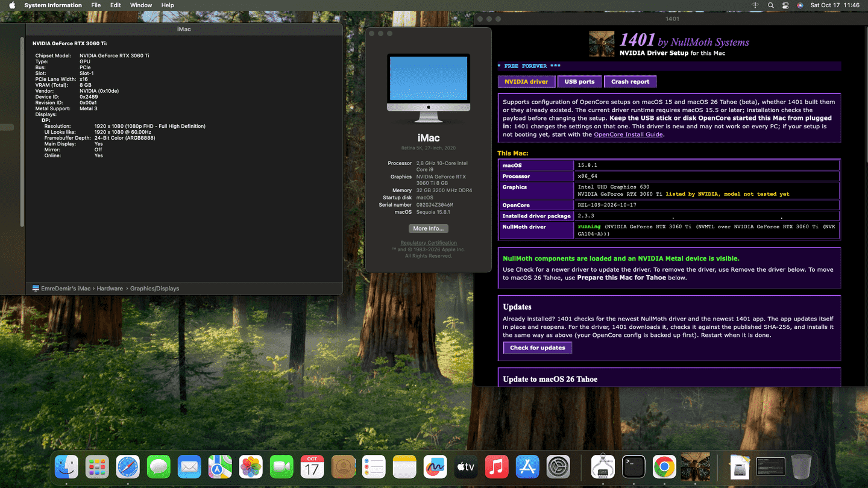Select the NVIDIA driver tab in 1401

(x=526, y=81)
